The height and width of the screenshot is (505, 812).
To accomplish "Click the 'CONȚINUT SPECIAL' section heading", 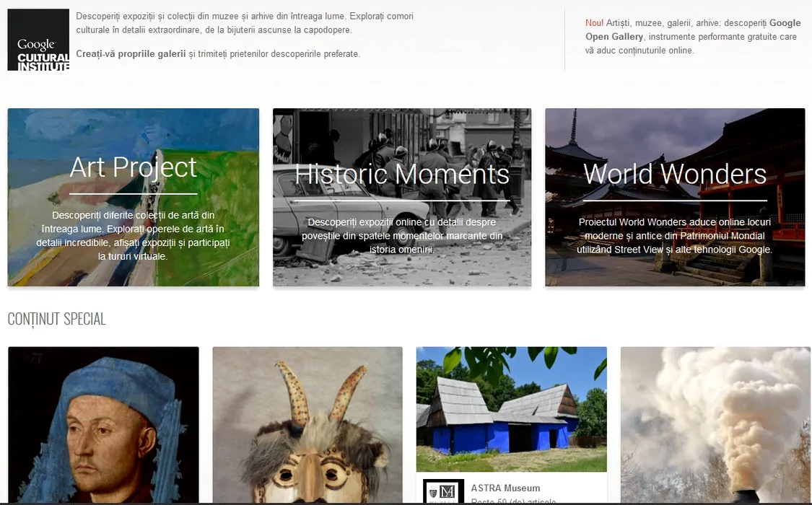I will 57,319.
